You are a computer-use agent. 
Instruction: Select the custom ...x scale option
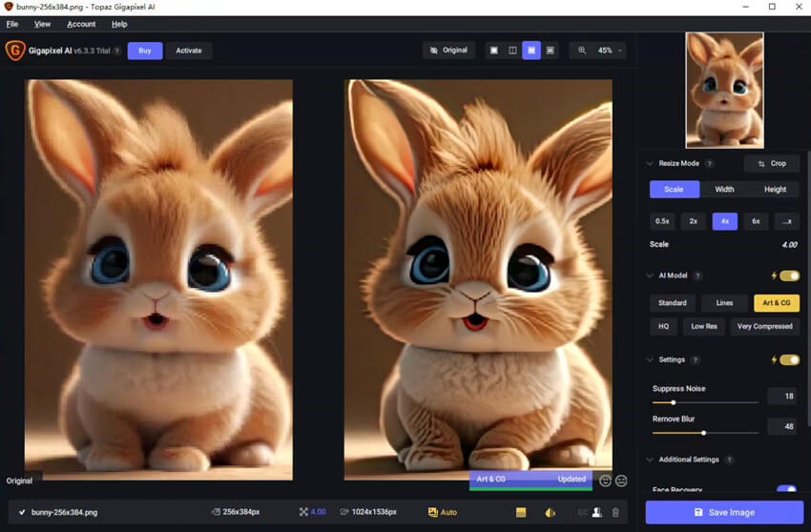pos(787,221)
